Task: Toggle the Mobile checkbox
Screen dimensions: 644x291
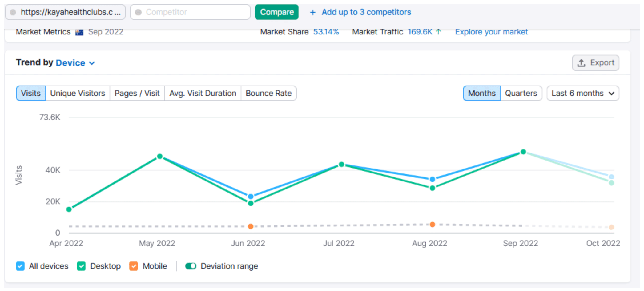Action: pyautogui.click(x=134, y=266)
